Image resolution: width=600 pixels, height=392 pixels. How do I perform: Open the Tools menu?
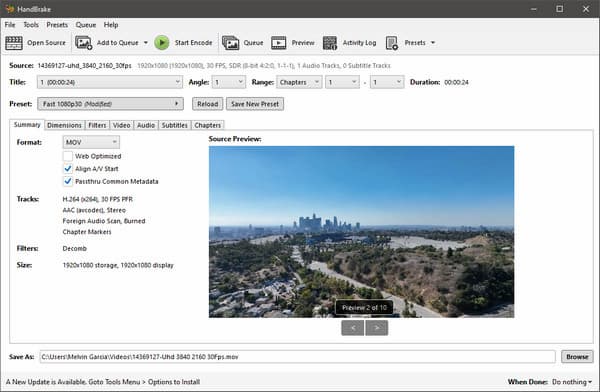click(31, 25)
